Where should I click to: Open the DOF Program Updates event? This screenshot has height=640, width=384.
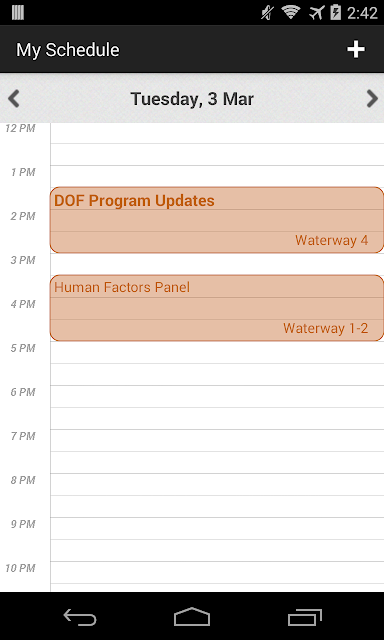coord(217,220)
